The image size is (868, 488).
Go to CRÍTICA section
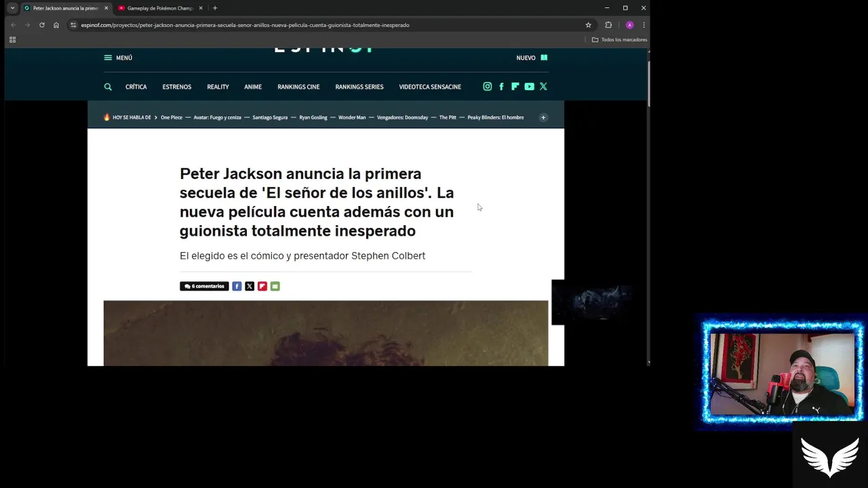pos(136,87)
